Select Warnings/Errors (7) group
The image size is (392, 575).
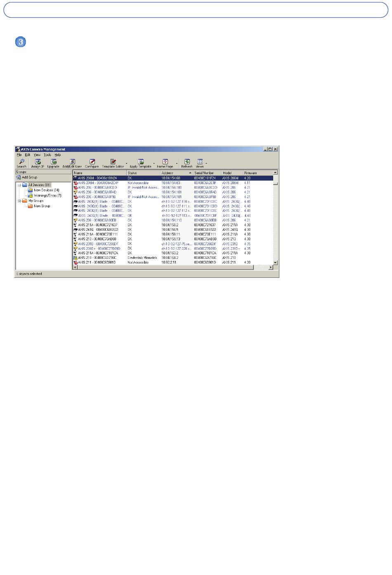[x=47, y=196]
